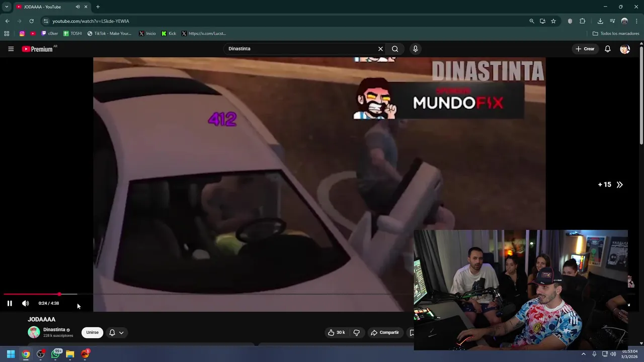644x362 pixels.
Task: Pause the YouTube video
Action: tap(10, 303)
